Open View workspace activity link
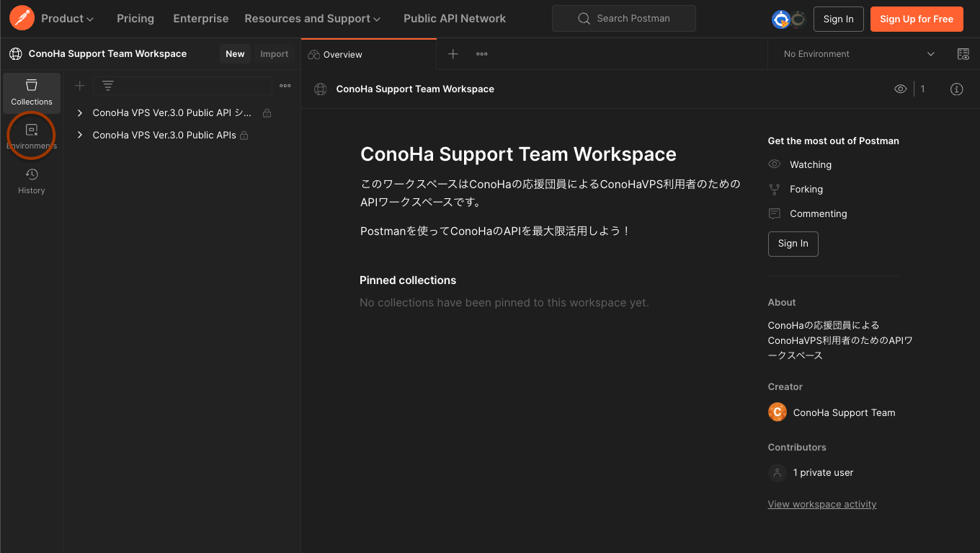 click(822, 505)
